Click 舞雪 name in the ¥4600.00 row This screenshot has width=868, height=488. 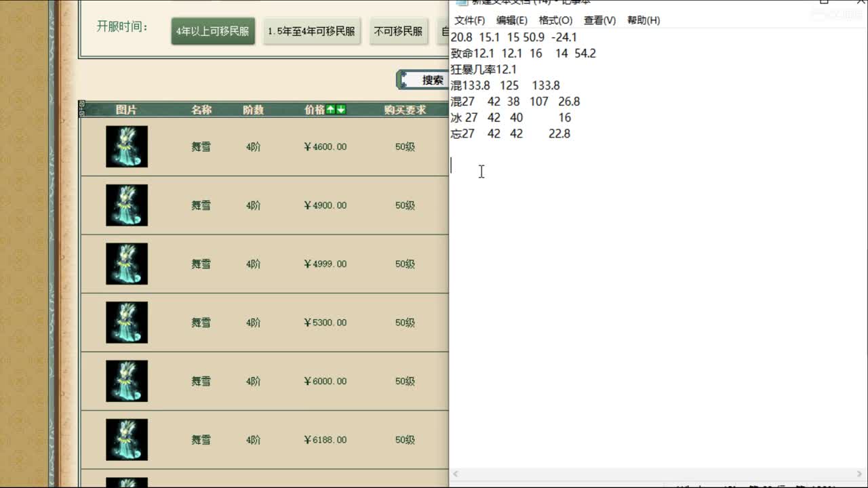tap(201, 146)
